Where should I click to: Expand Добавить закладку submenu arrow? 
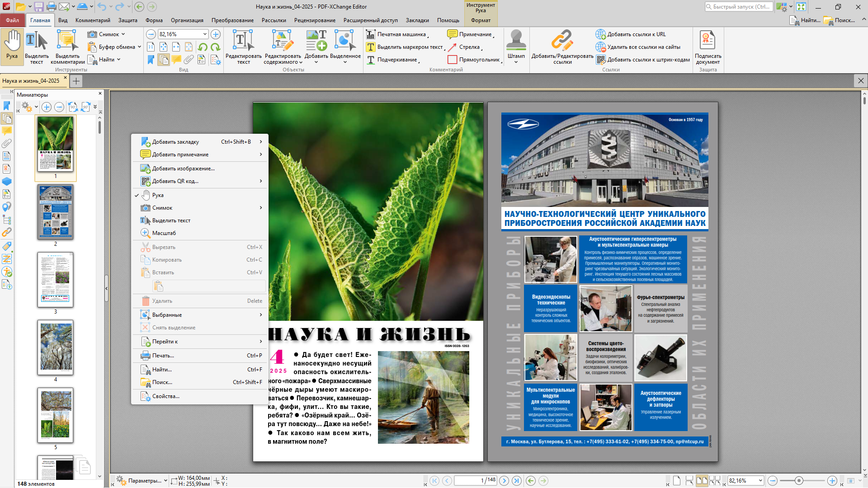pos(261,142)
